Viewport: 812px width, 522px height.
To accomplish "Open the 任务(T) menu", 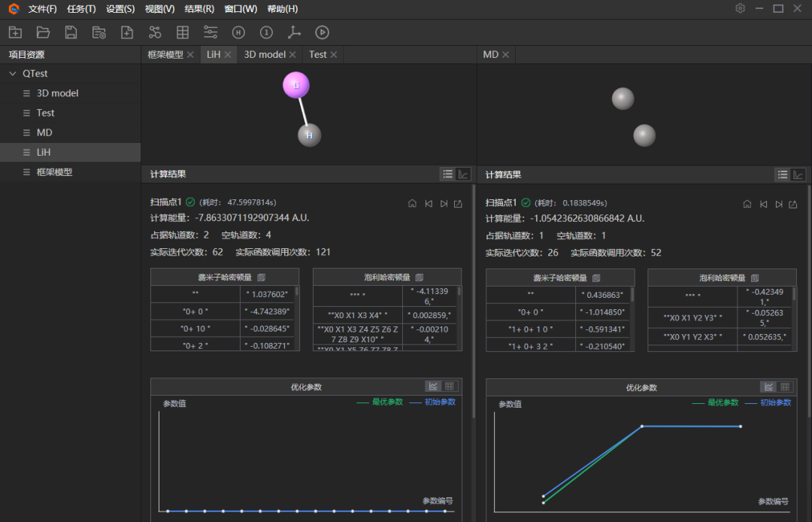I will tap(81, 9).
